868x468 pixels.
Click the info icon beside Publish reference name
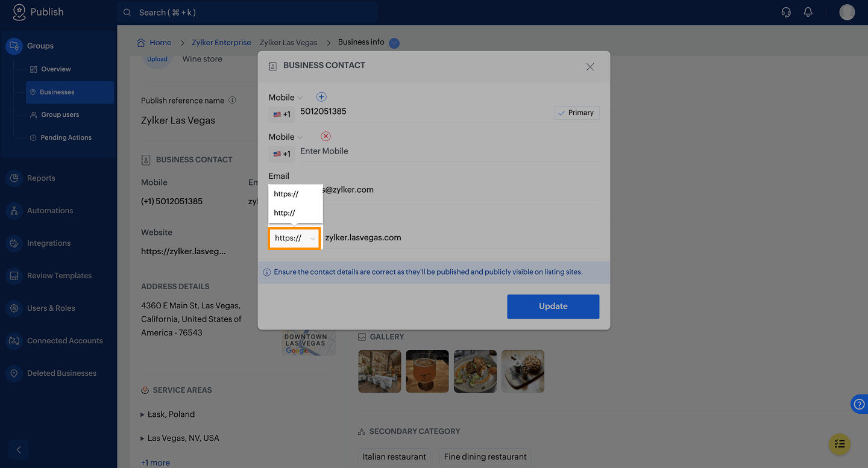pyautogui.click(x=232, y=101)
